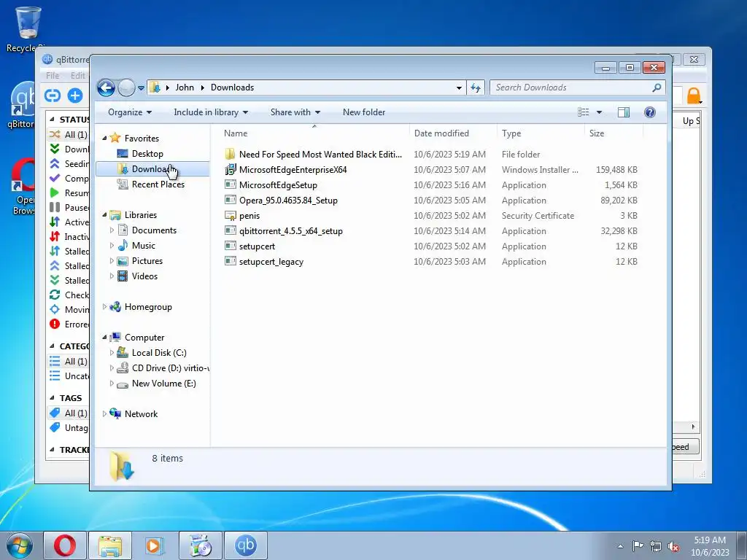Sort by Type column header
The image size is (747, 560).
541,133
